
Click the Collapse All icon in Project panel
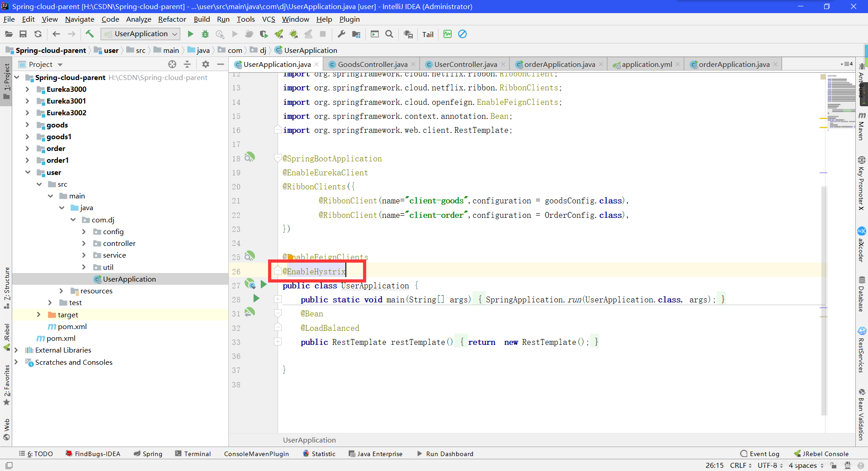[187, 64]
